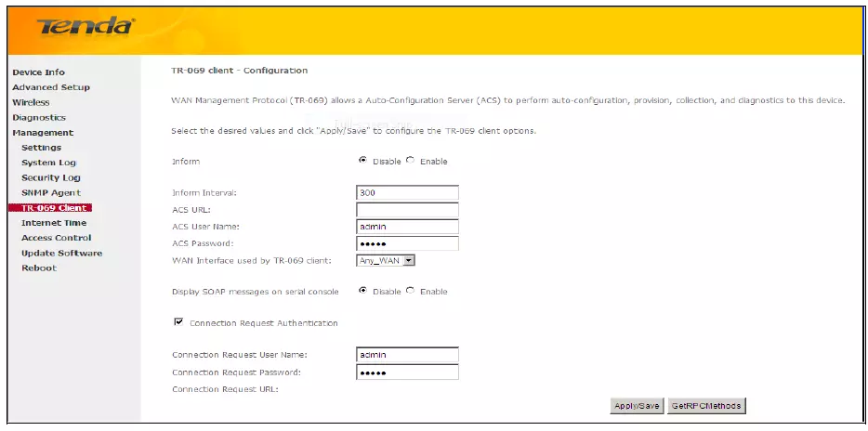Screen dimensions: 868x431
Task: Open Advanced Setup section
Action: pyautogui.click(x=51, y=87)
